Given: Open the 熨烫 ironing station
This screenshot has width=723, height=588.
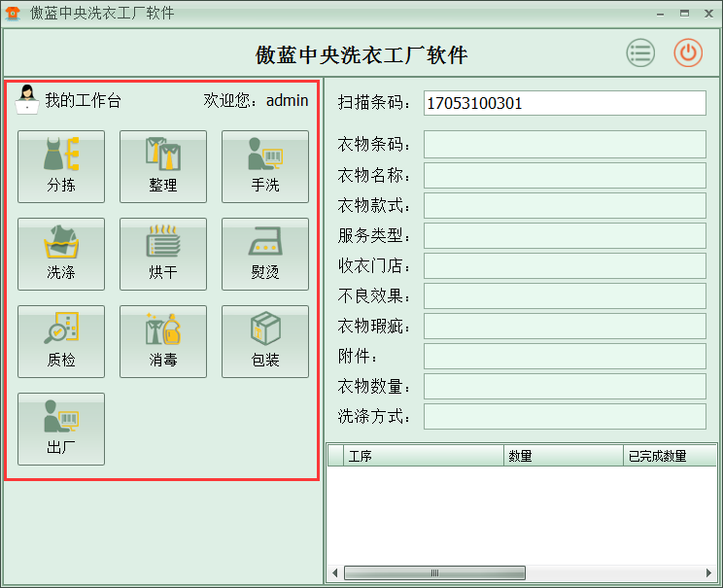Looking at the screenshot, I should click(x=264, y=254).
